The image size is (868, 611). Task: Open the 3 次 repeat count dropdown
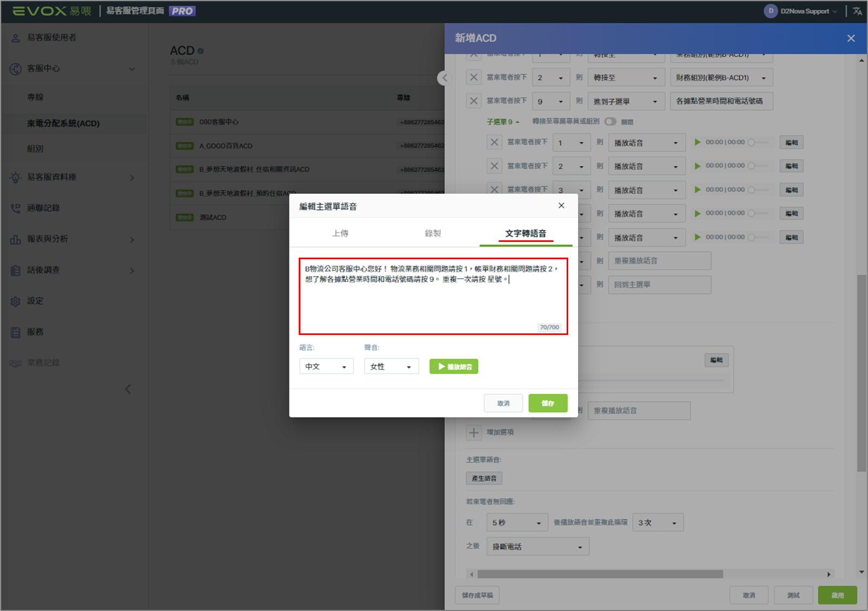pyautogui.click(x=657, y=523)
